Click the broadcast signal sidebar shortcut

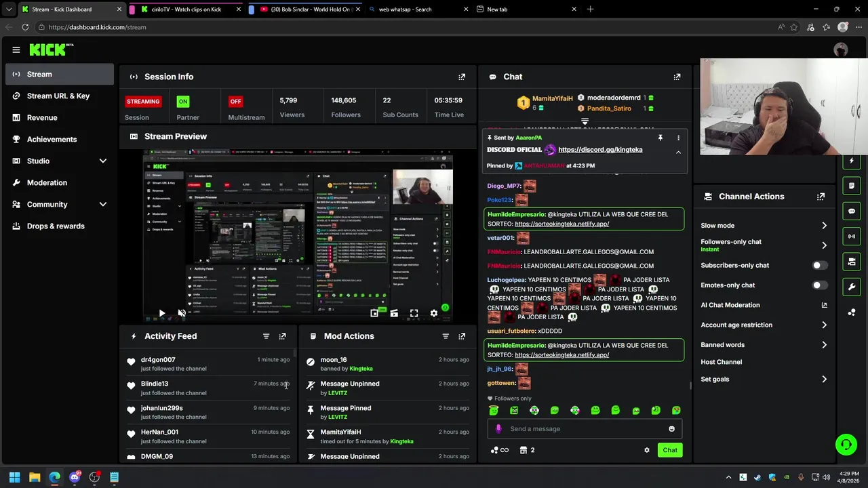pos(852,236)
